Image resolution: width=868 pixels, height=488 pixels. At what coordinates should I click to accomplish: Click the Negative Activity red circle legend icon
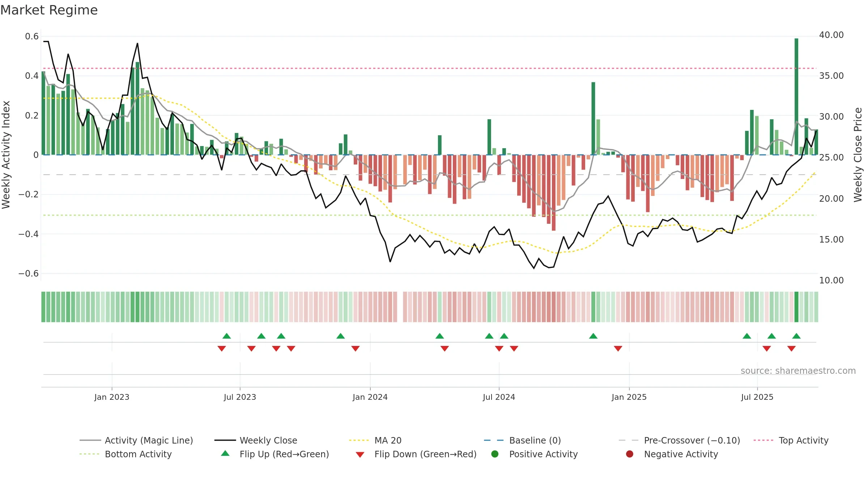630,454
